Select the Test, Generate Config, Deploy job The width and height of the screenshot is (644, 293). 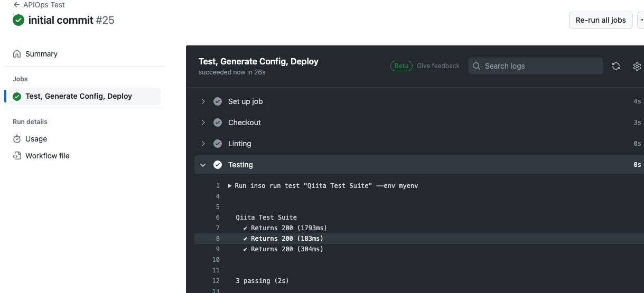click(x=79, y=96)
